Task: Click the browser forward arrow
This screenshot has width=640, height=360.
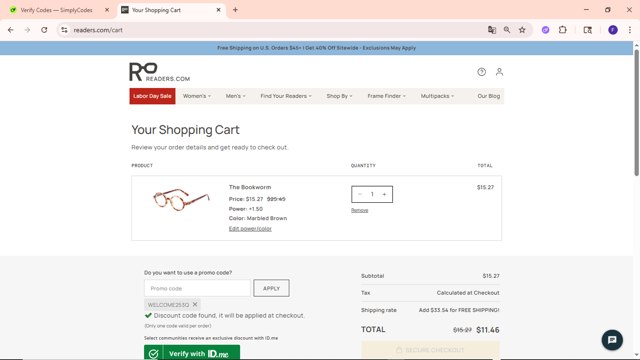Action: (27, 30)
